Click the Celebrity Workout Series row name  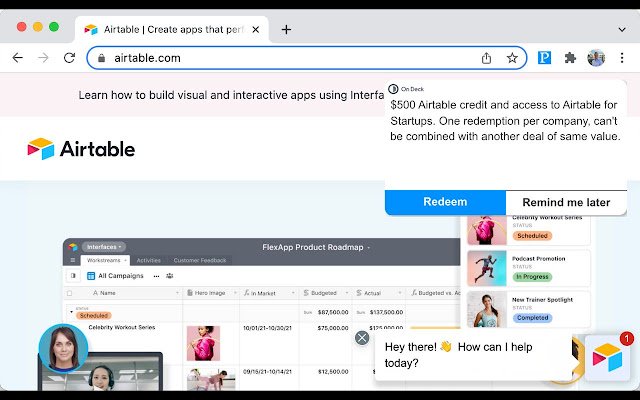click(x=122, y=327)
